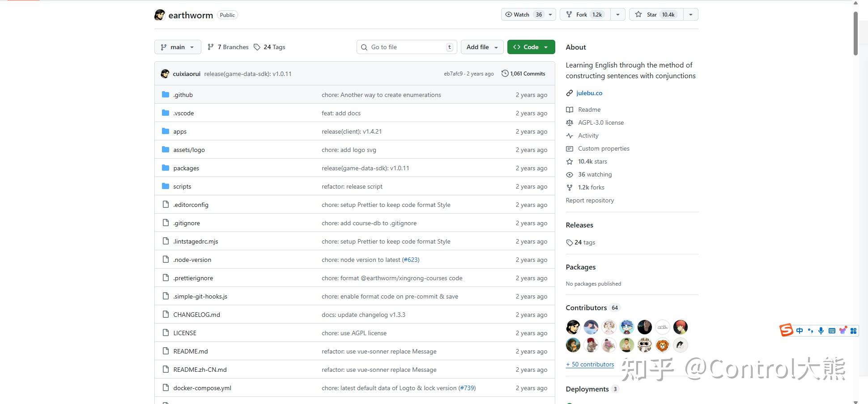Screen dimensions: 868x404
Task: Click the link icon beside julebu.co
Action: point(570,93)
